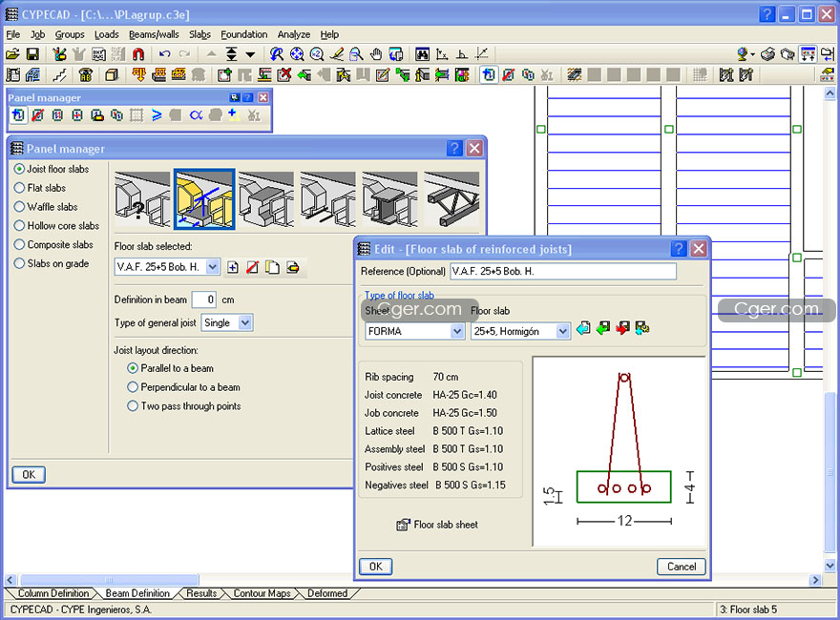Click the zoom window magnifier icon
The width and height of the screenshot is (840, 620).
point(356,54)
